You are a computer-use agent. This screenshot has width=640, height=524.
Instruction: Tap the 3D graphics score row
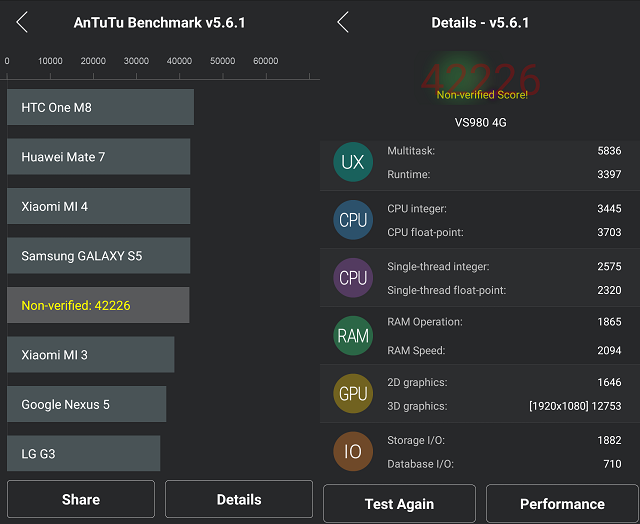(x=504, y=406)
